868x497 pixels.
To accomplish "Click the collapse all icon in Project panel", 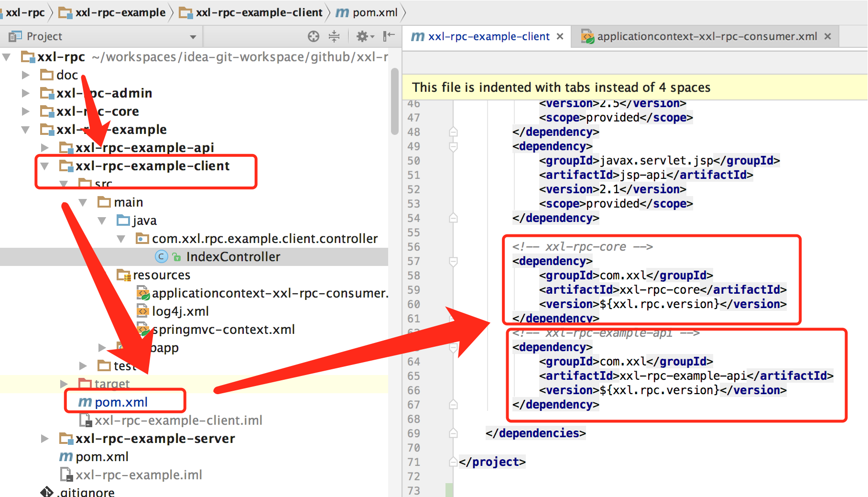I will click(334, 36).
